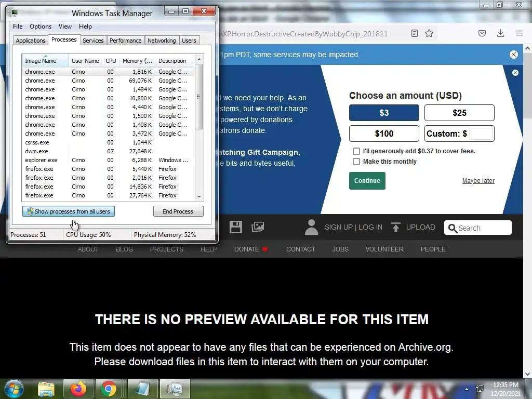Sort processes by User Name column

(85, 61)
